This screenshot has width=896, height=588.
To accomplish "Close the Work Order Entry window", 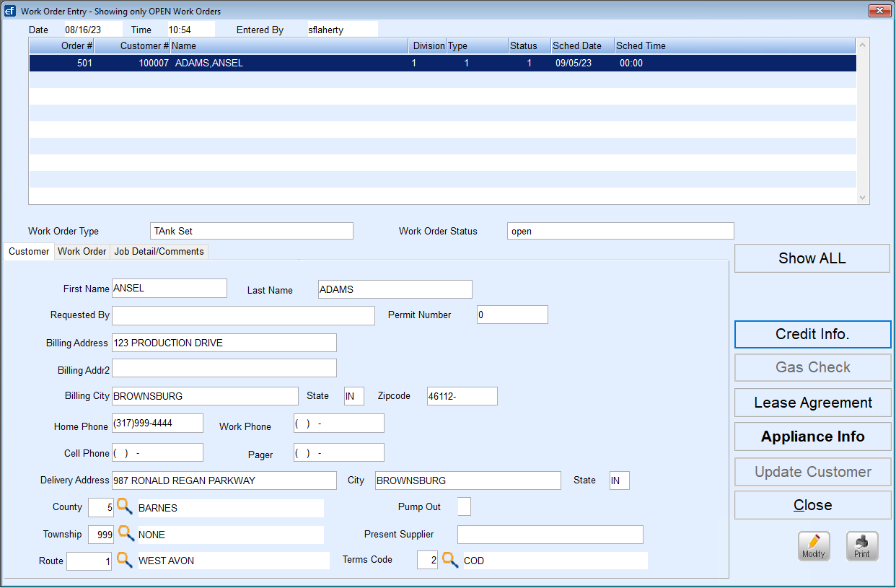I will click(879, 10).
